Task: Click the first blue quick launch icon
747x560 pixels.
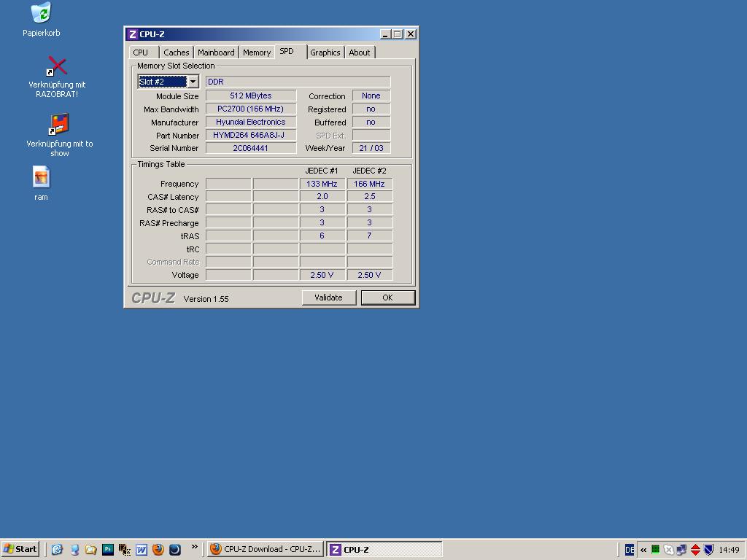Action: [57, 550]
